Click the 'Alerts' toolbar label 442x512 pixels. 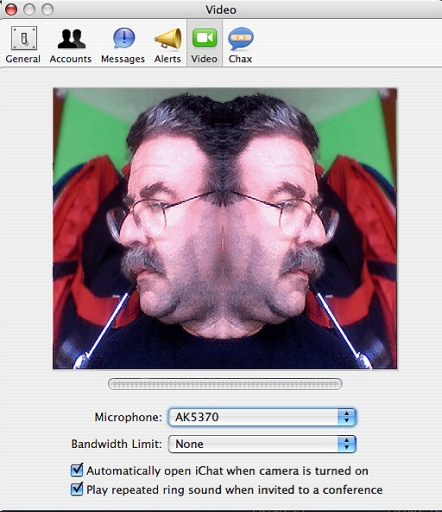168,59
